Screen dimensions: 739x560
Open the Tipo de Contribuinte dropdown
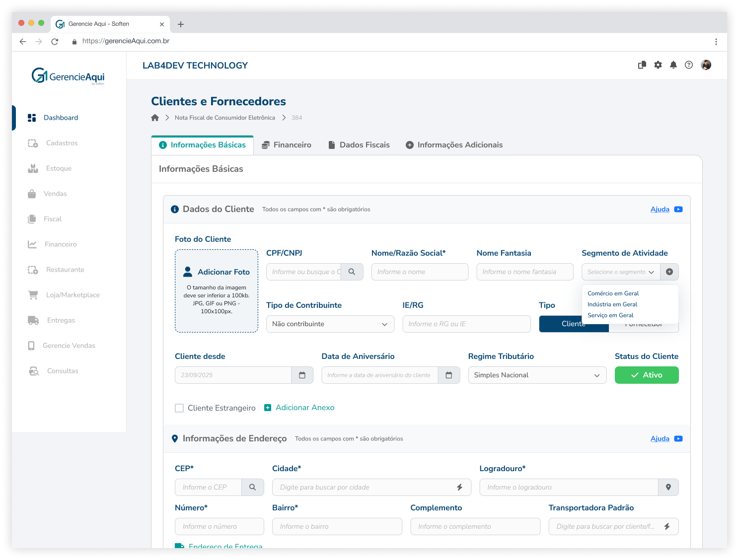[x=330, y=324]
